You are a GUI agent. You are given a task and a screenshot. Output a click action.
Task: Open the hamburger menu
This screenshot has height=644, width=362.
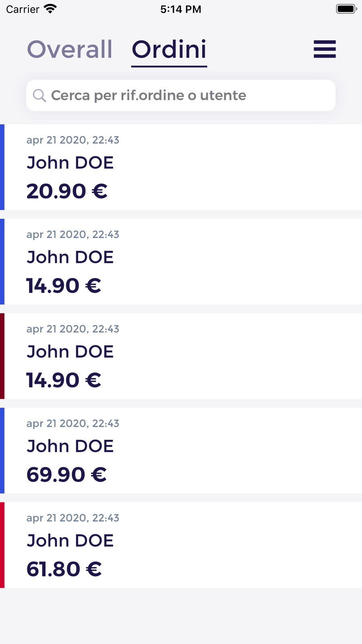[x=325, y=49]
